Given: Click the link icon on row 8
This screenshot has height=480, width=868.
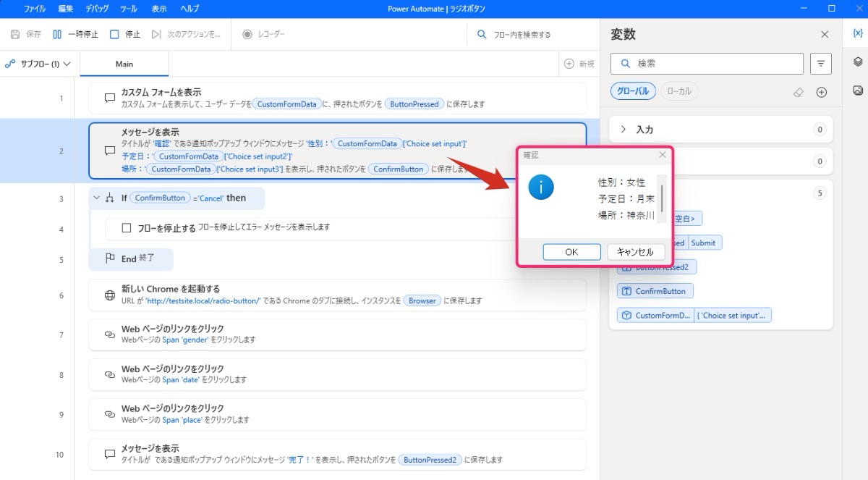Looking at the screenshot, I should point(110,375).
